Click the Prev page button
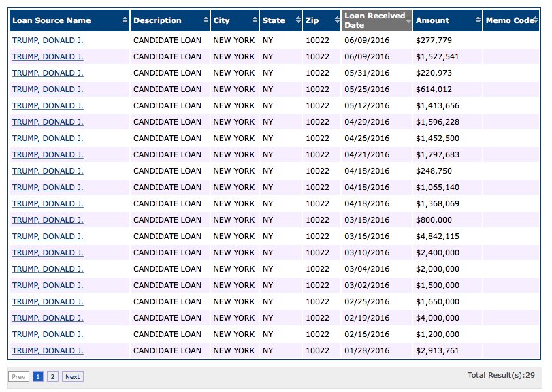552x392 pixels. [x=18, y=376]
